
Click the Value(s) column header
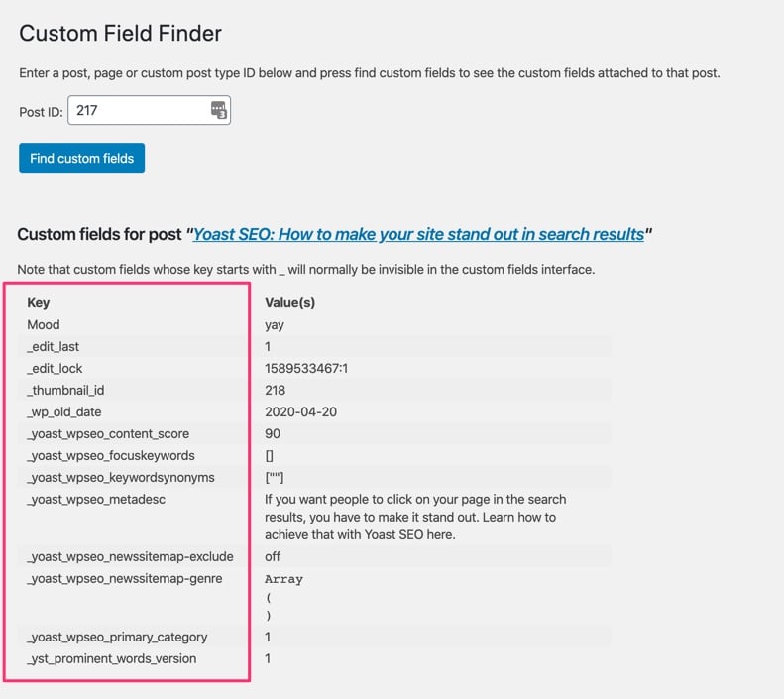click(289, 302)
